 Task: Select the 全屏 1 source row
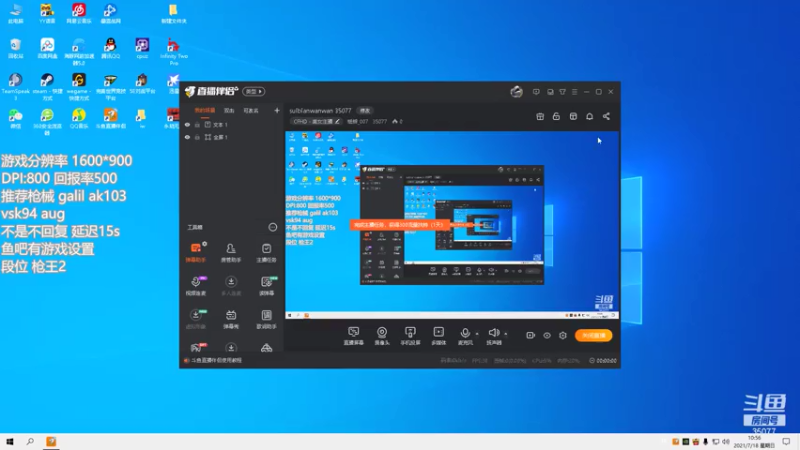pyautogui.click(x=232, y=137)
